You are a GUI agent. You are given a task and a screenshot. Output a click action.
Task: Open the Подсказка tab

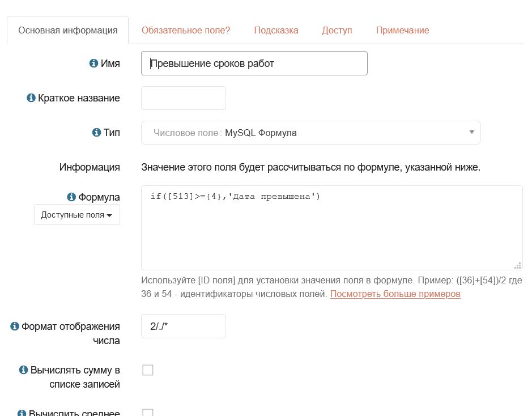coord(276,30)
